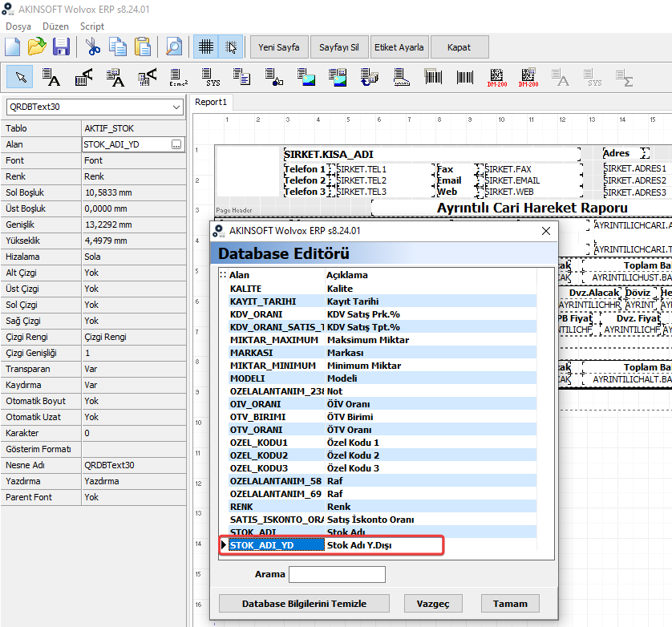
Task: Cut selected element with scissors icon
Action: click(x=92, y=47)
